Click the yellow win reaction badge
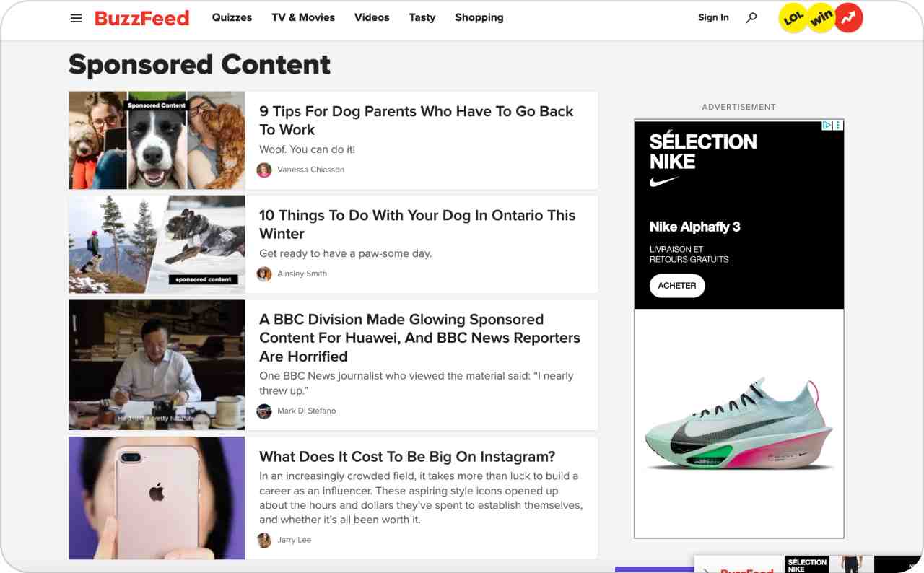 click(820, 18)
